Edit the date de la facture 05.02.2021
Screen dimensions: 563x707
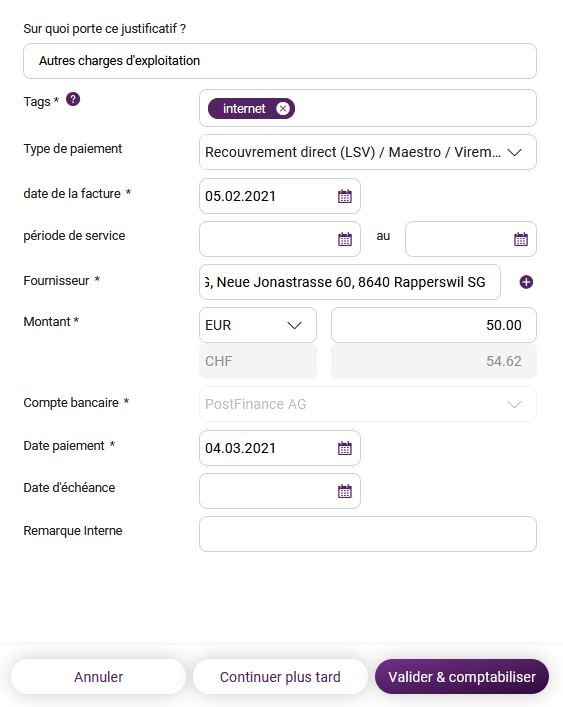click(x=280, y=196)
